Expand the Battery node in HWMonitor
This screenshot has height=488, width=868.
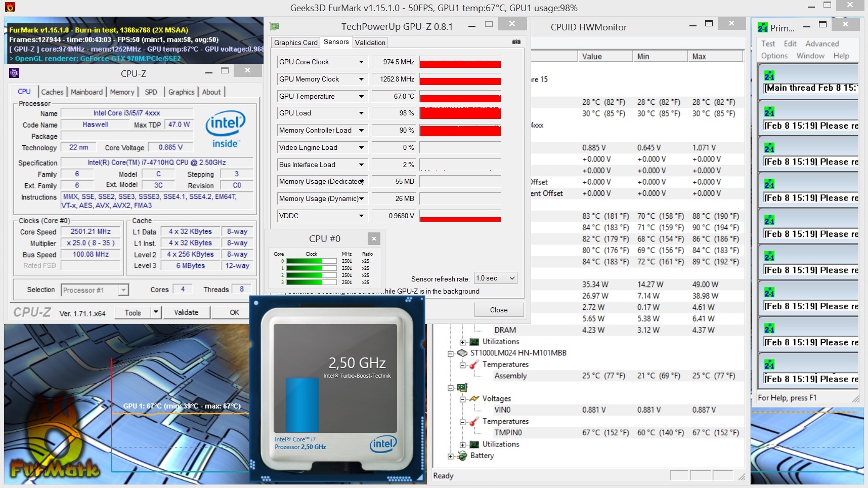click(451, 456)
